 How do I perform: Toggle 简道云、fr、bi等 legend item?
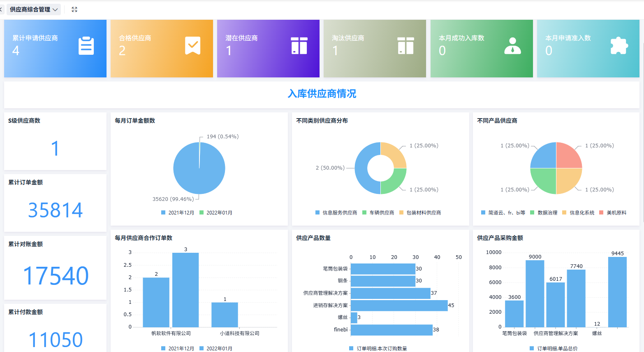[x=503, y=213]
